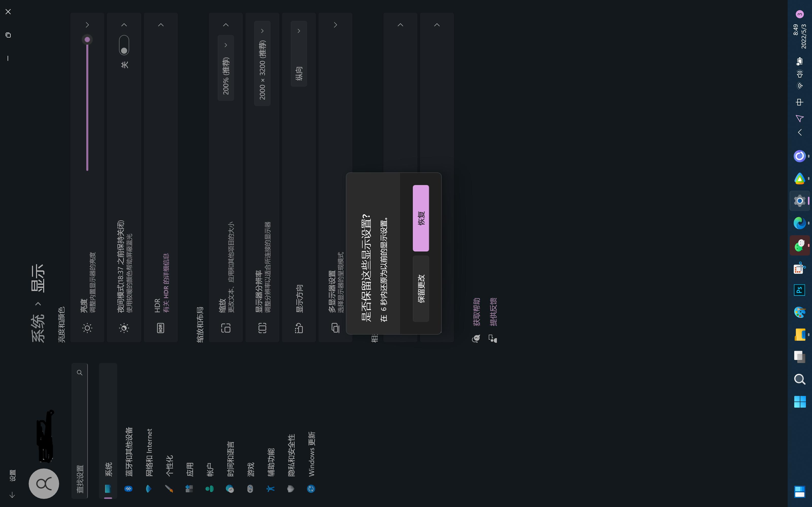
Task: Click the 恢复 button in the dialog
Action: click(x=421, y=218)
